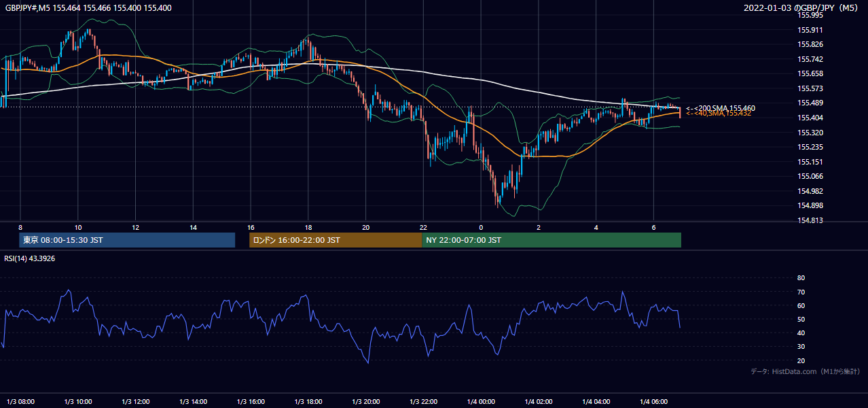Click the bottom time label 1/3 22:00
868x408 pixels.
[423, 401]
